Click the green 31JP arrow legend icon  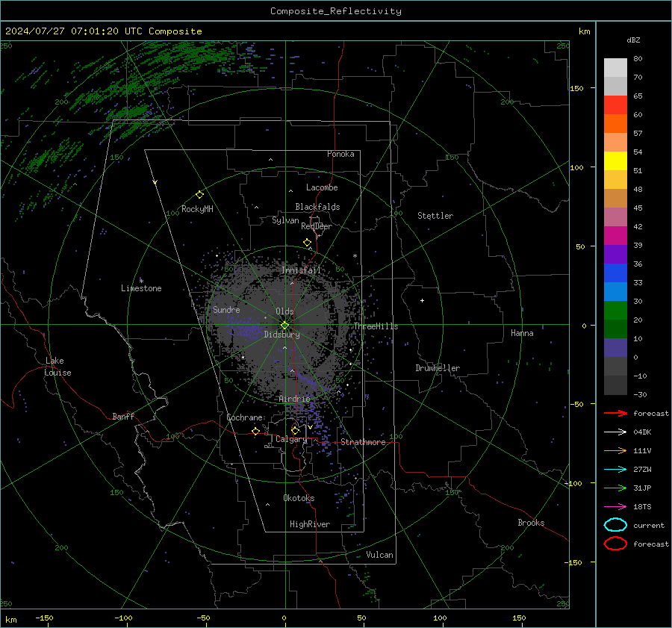(x=615, y=488)
